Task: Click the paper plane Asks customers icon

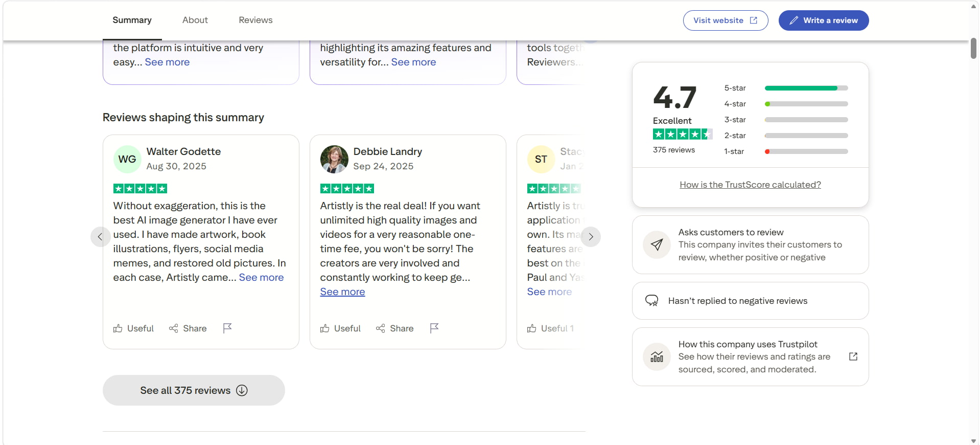Action: pyautogui.click(x=657, y=244)
